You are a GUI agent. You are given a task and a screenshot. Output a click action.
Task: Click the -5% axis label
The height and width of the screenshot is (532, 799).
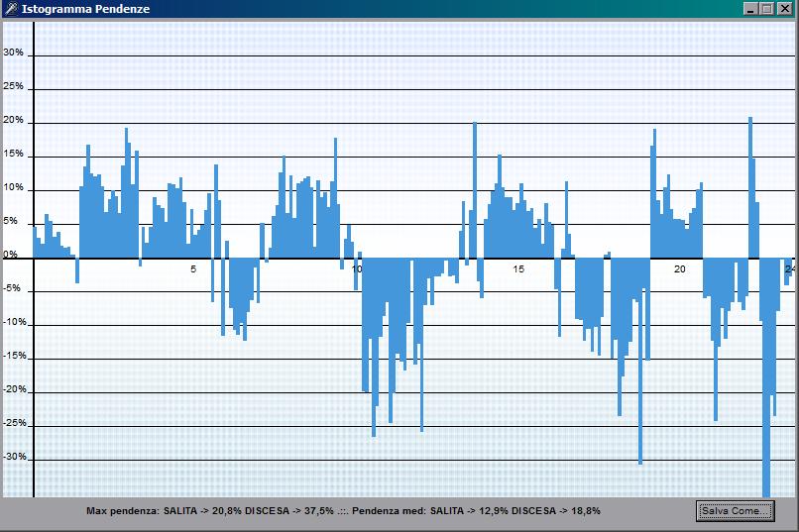click(13, 288)
